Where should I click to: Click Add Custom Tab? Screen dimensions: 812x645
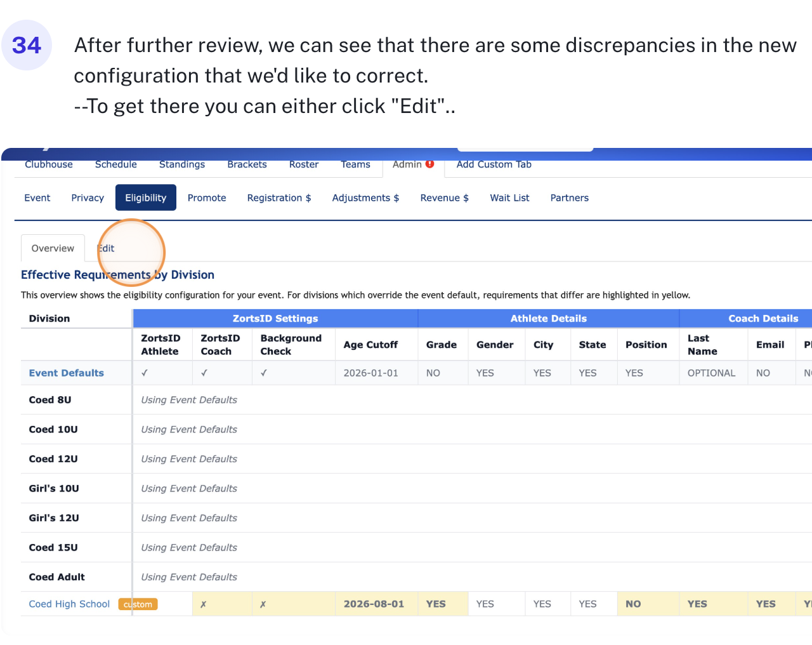[494, 164]
